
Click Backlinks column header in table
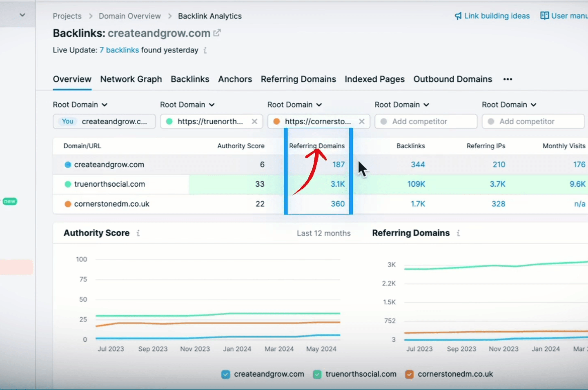tap(411, 146)
